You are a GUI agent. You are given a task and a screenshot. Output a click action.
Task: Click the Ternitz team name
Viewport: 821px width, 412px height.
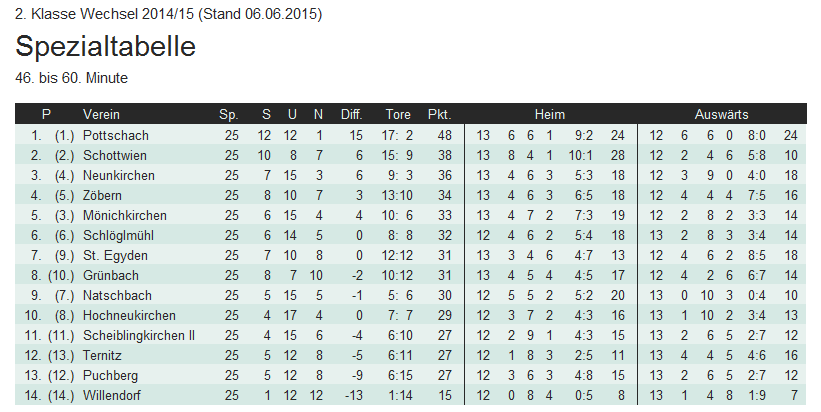[105, 355]
